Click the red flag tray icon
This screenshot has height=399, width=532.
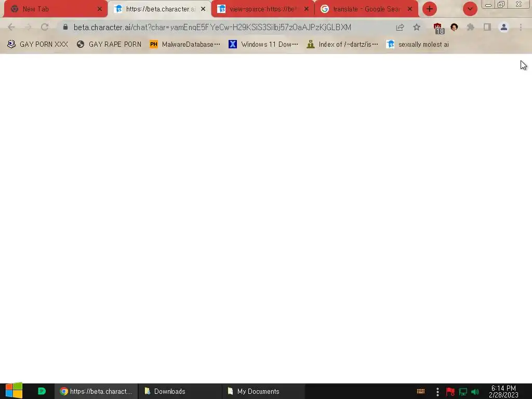(450, 392)
